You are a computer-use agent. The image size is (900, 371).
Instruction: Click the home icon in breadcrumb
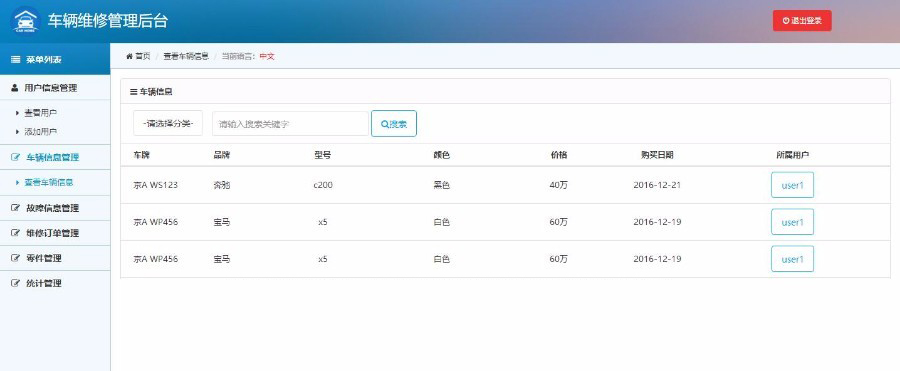(x=129, y=56)
